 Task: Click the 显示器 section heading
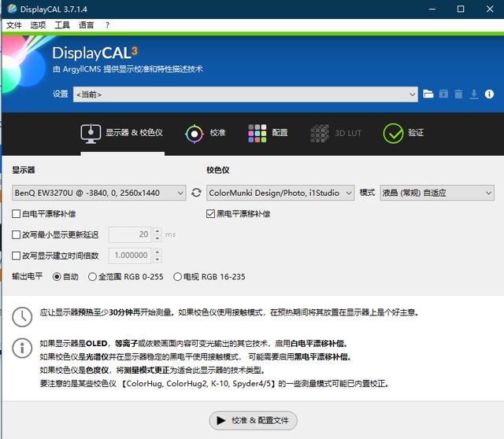tap(24, 170)
